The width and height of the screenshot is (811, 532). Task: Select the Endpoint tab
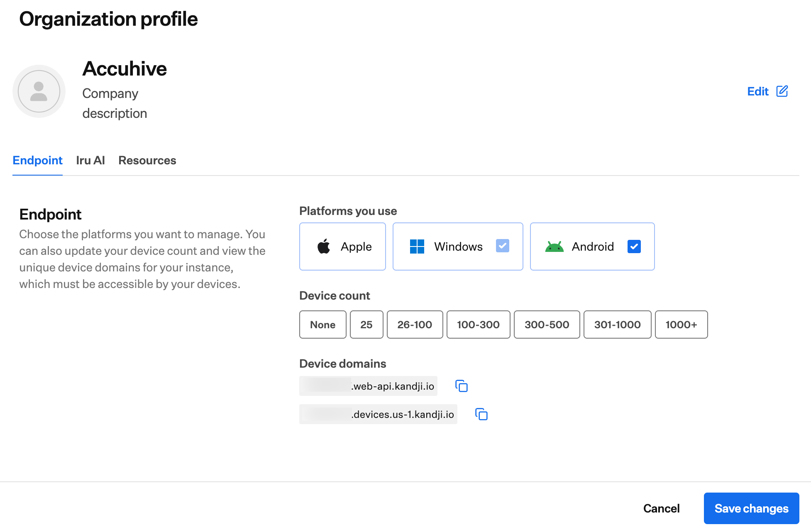37,160
